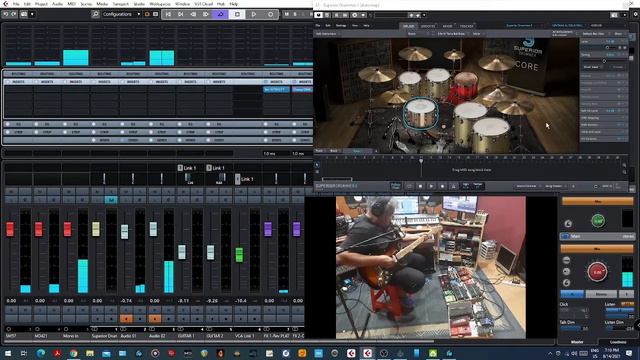
Task: Toggle the cycle loop button
Action: [x=220, y=14]
